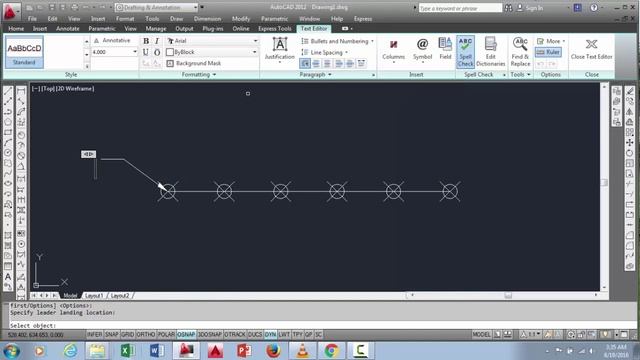Toggle GRID display in status bar
640x360 pixels.
click(127, 335)
